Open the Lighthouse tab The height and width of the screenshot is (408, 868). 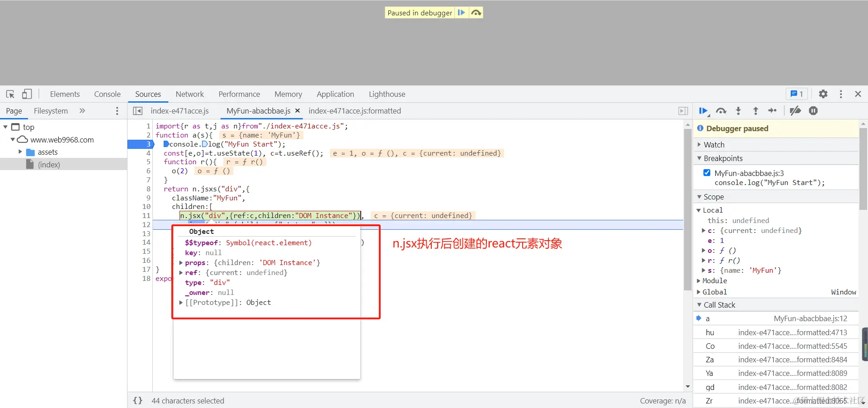click(387, 94)
